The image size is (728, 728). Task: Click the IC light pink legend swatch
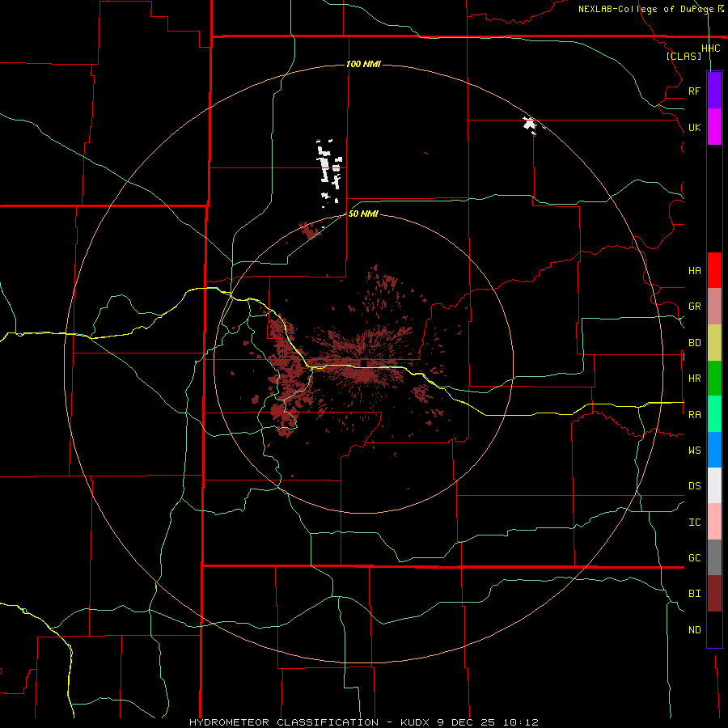pos(714,522)
